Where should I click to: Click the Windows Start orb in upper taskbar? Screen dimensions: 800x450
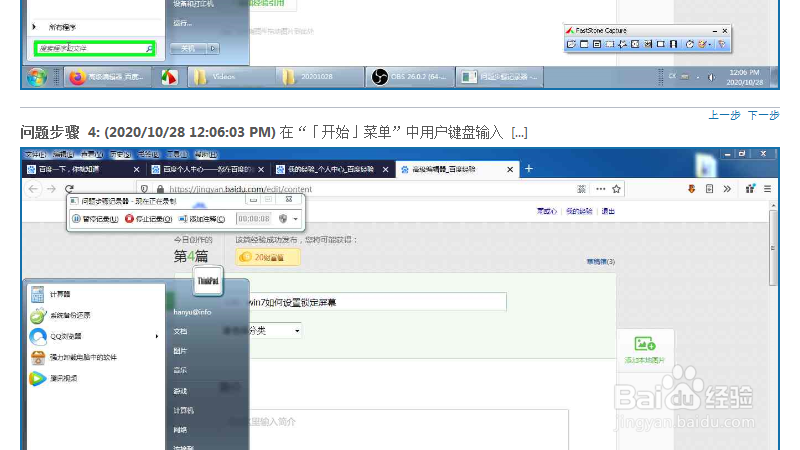pos(37,78)
